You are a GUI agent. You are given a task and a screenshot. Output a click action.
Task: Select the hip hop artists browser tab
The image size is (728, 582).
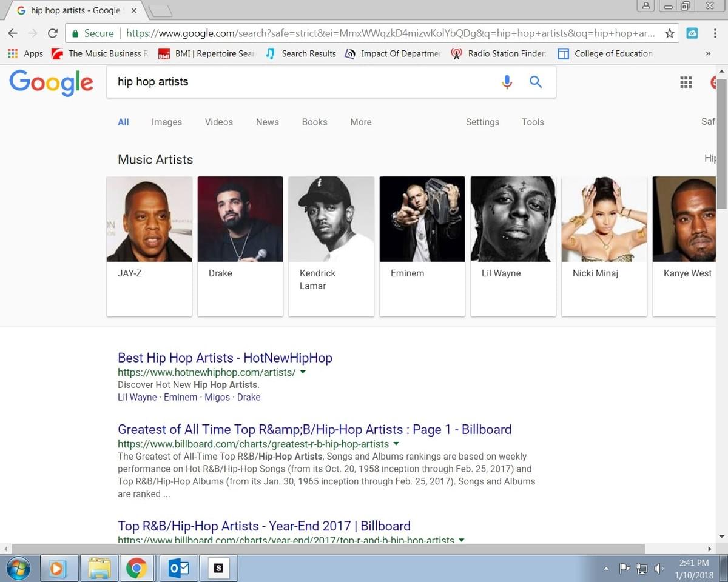(76, 10)
